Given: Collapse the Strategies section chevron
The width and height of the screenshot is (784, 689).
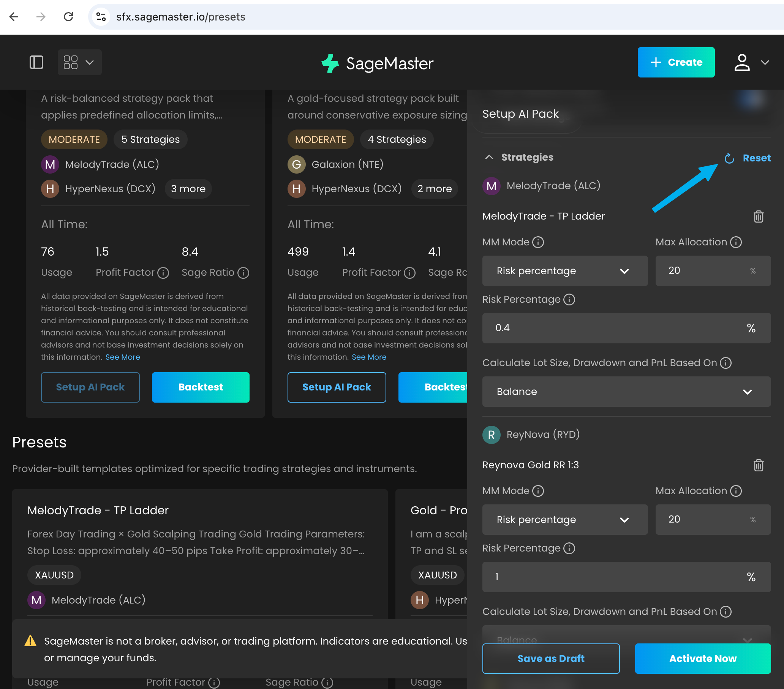Looking at the screenshot, I should click(x=489, y=157).
